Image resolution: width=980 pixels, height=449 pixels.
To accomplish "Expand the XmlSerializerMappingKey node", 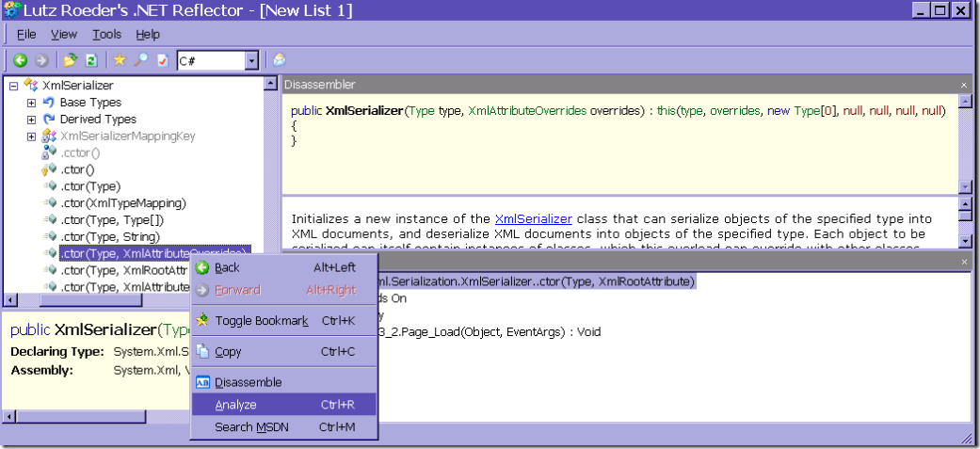I will (x=31, y=136).
